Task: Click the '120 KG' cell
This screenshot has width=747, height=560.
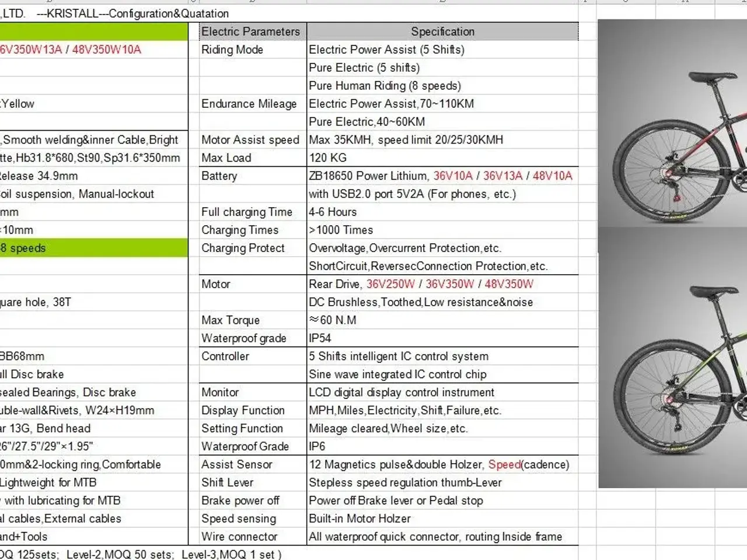Action: [442, 158]
